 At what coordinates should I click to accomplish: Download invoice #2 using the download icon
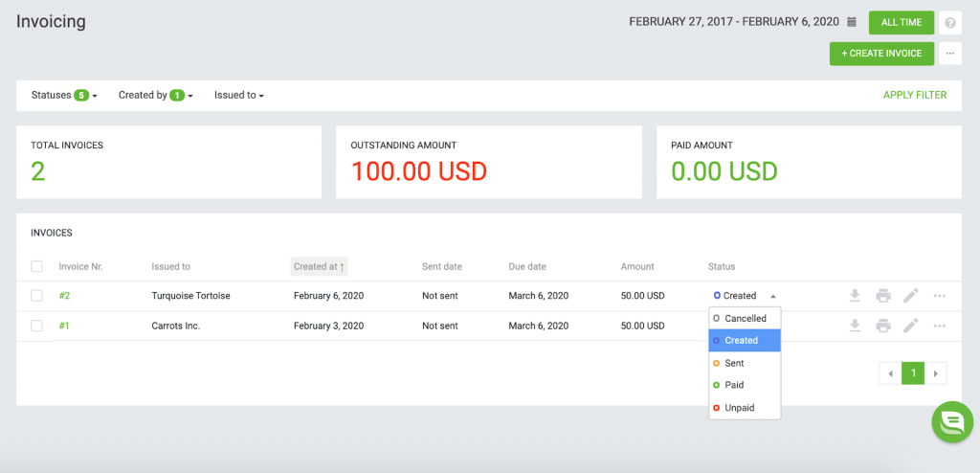point(855,295)
